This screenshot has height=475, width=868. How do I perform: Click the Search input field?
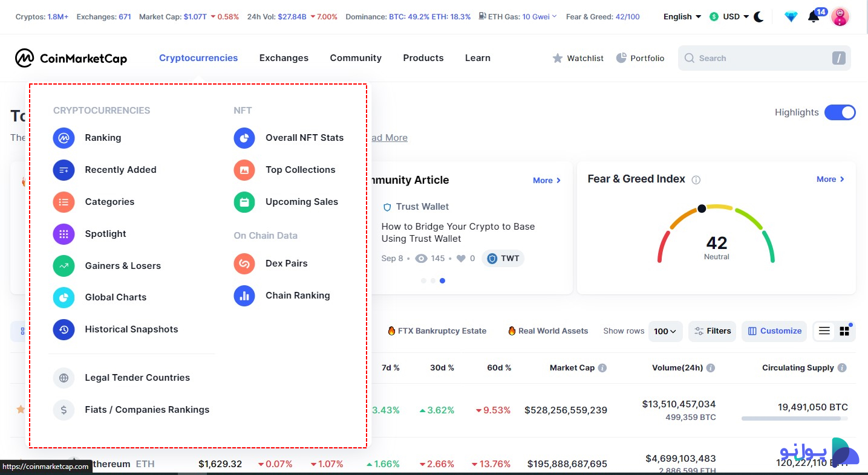coord(764,58)
